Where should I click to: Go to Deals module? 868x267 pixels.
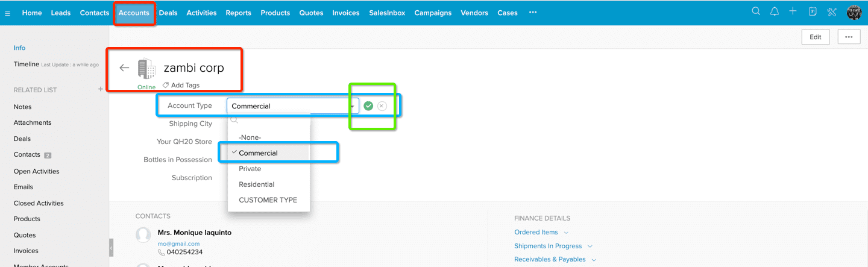[x=168, y=13]
